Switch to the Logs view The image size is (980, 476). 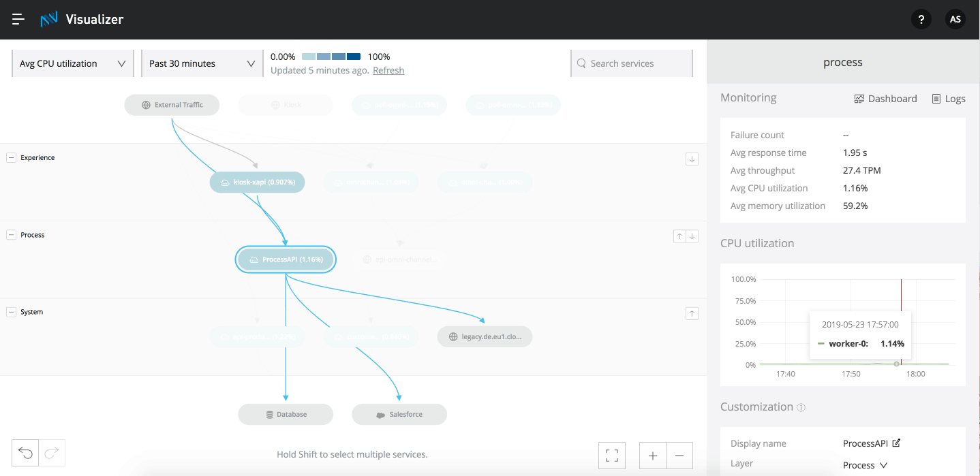pyautogui.click(x=949, y=98)
